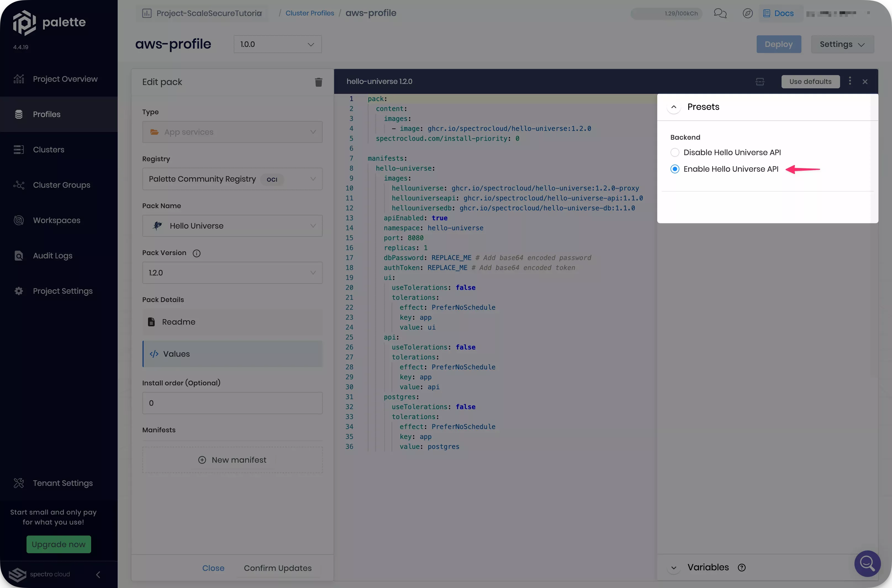The width and height of the screenshot is (892, 588).
Task: Open the aws-profile version 1.0.0 dropdown
Action: click(x=276, y=44)
